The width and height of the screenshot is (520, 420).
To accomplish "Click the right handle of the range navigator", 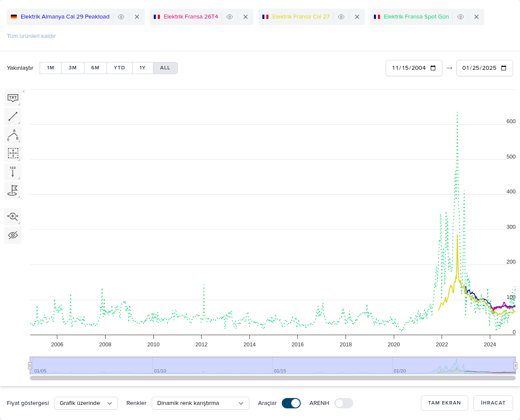I will coord(515,366).
